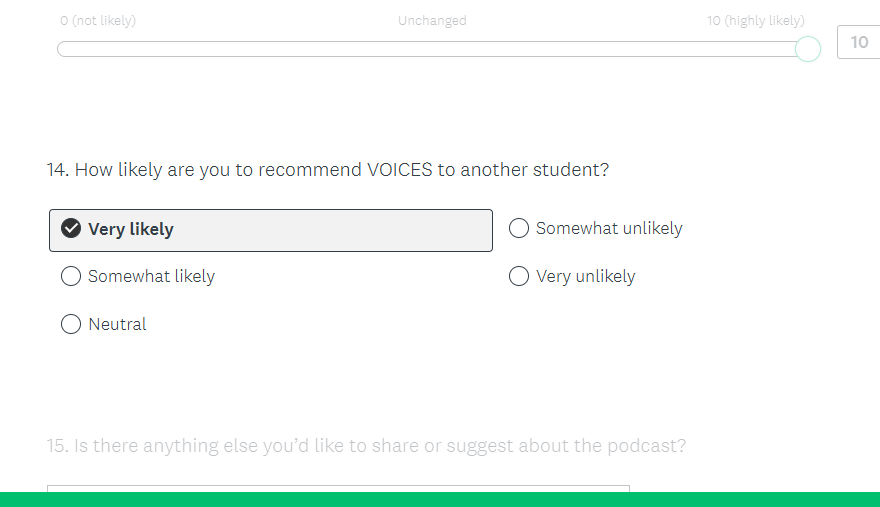Click question 14 about recommending VOICES
The image size is (880, 507).
[x=327, y=170]
